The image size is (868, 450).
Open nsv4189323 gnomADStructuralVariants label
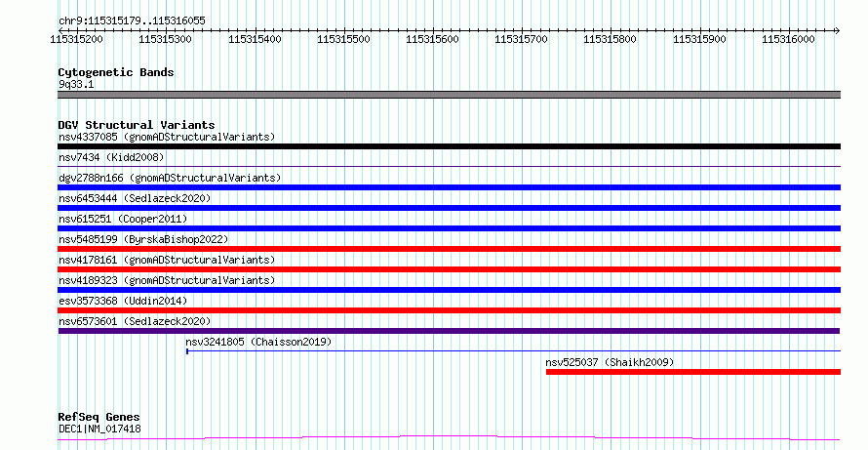[167, 280]
